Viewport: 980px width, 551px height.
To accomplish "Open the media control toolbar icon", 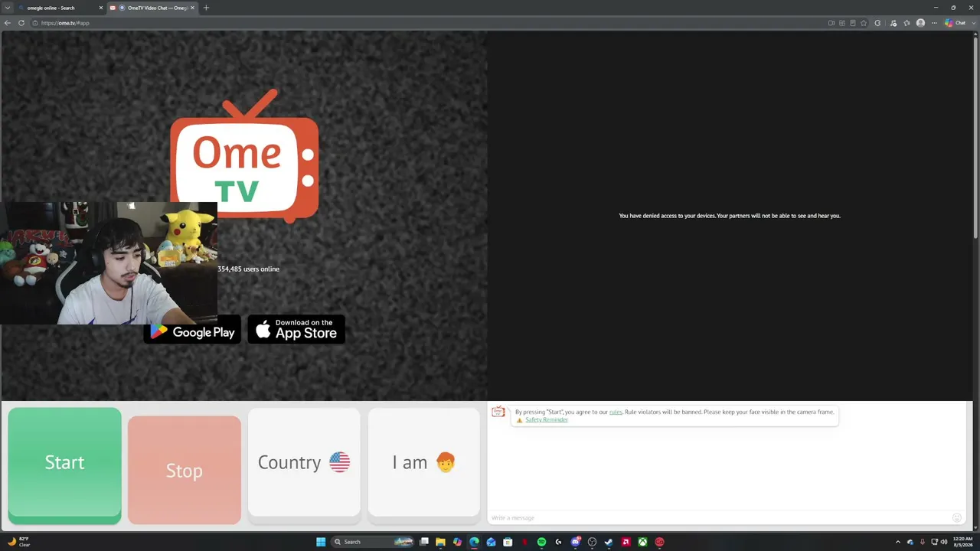I will point(893,23).
